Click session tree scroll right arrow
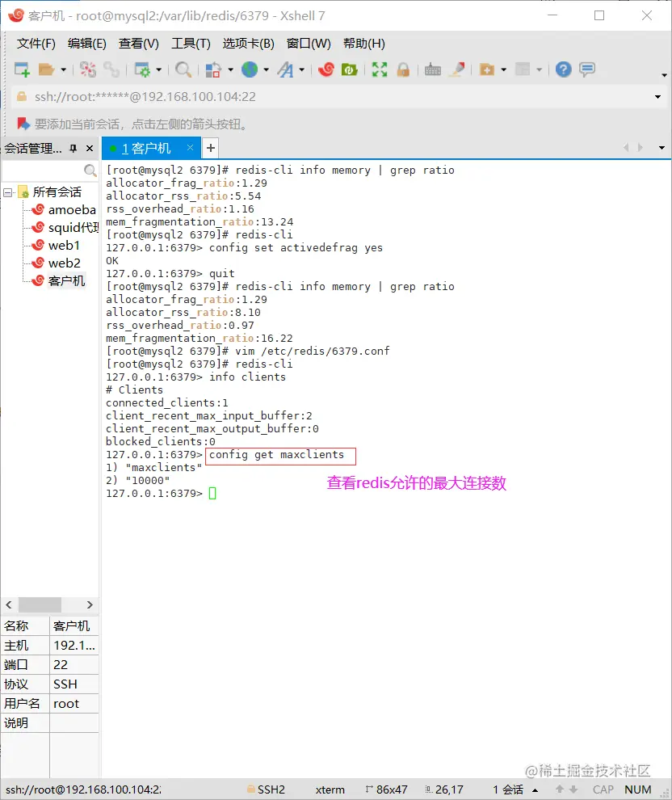 click(x=90, y=604)
